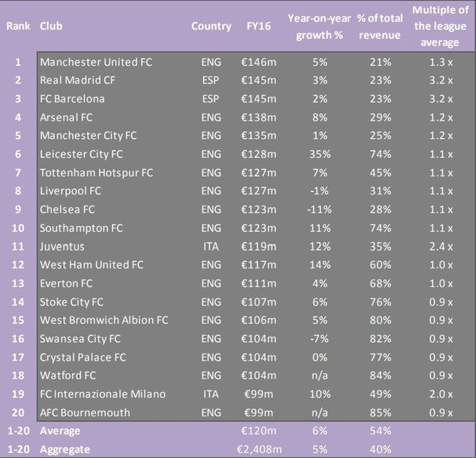
Task: Select the Aggregate €2,408m total
Action: pyautogui.click(x=259, y=449)
